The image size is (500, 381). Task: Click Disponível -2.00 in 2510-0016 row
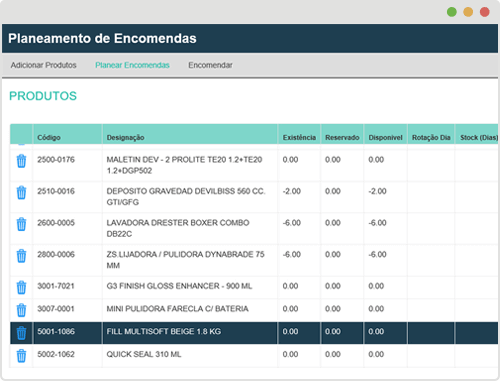tap(377, 191)
